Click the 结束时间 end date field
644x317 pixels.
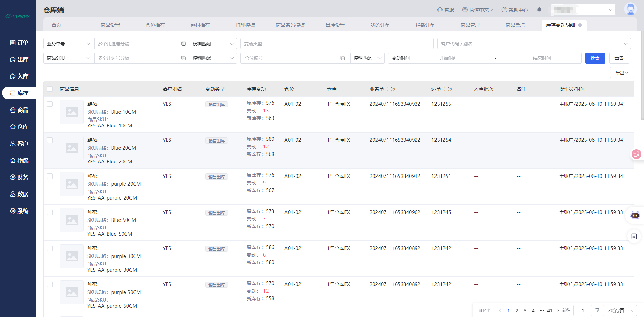click(x=542, y=58)
